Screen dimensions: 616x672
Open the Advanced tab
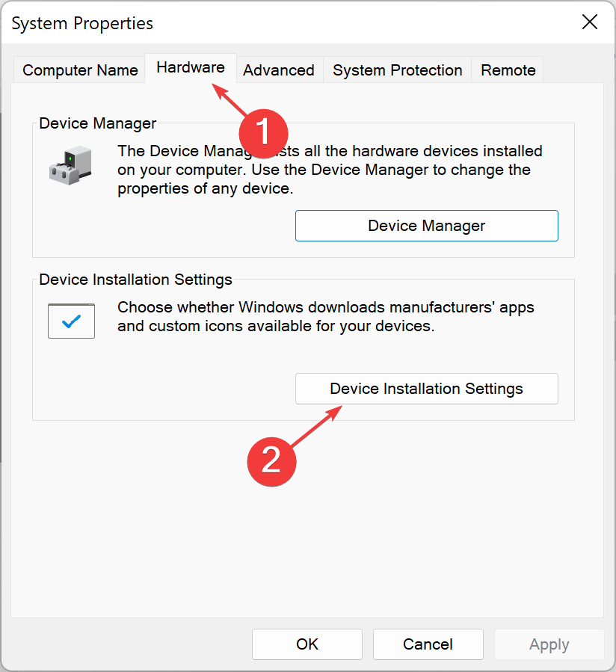coord(279,70)
